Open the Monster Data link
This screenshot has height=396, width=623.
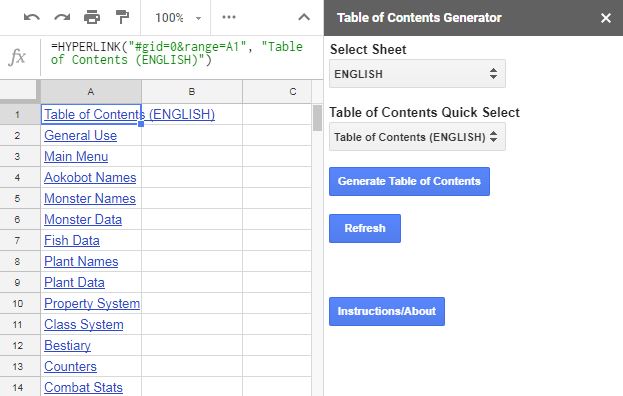coord(83,220)
